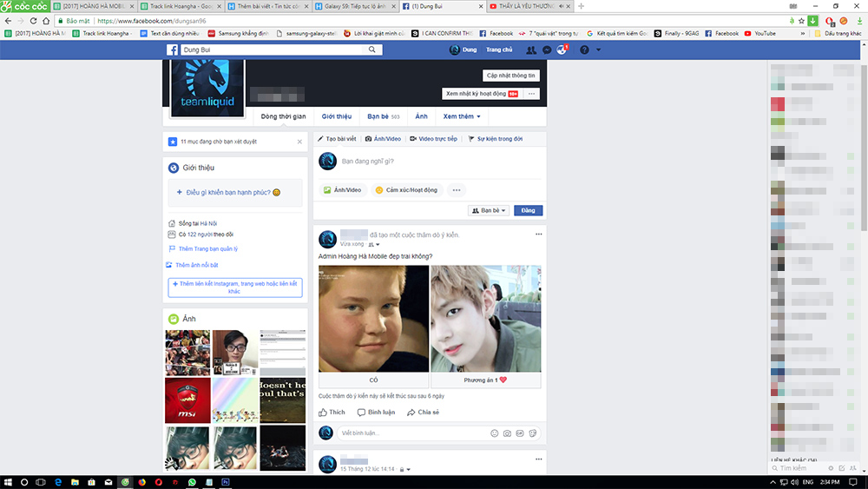Vote for the CÓ poll option image
This screenshot has width=868, height=489.
pos(373,319)
